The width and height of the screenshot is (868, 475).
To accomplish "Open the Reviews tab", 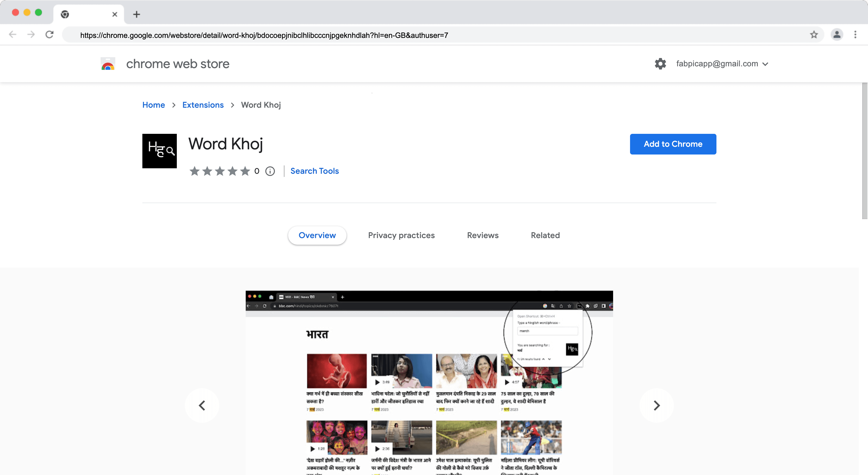I will (483, 235).
